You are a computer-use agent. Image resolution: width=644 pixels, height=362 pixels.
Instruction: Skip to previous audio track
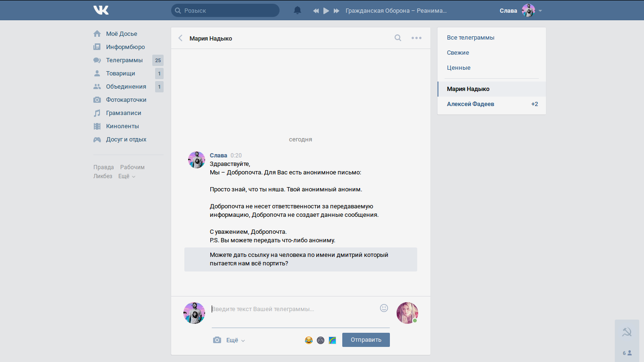[x=316, y=11]
